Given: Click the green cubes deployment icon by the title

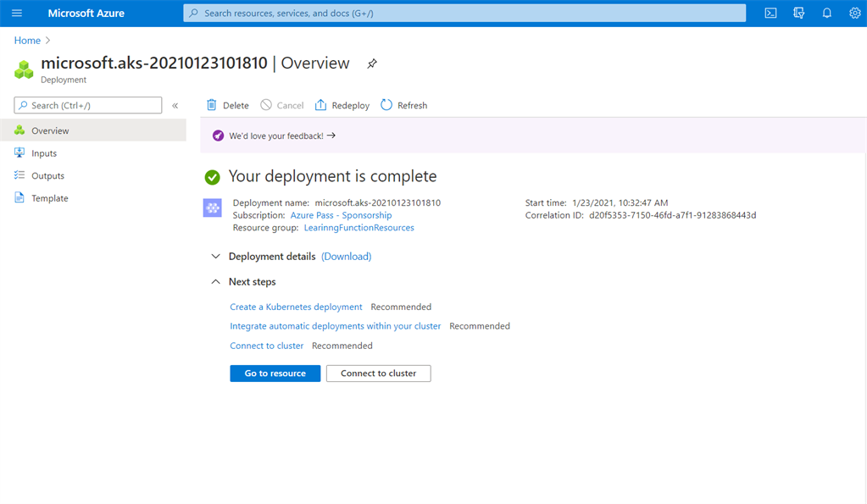Looking at the screenshot, I should pos(24,69).
